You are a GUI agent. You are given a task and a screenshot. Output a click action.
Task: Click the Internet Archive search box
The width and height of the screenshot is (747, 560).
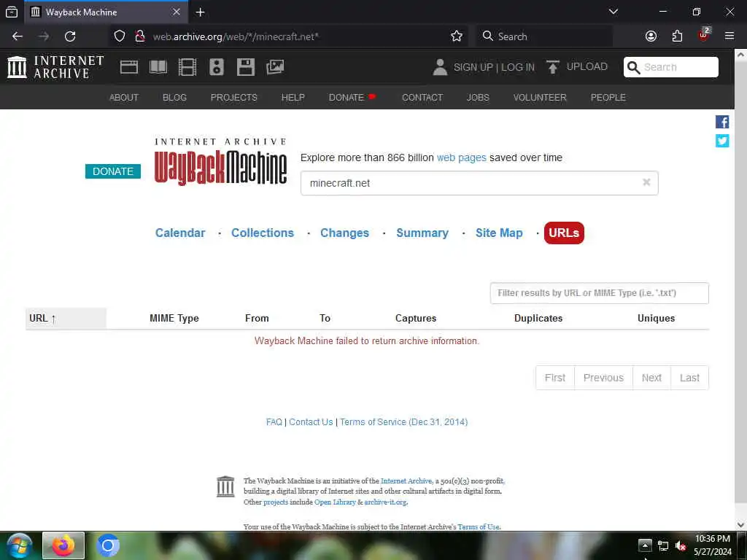(x=671, y=67)
